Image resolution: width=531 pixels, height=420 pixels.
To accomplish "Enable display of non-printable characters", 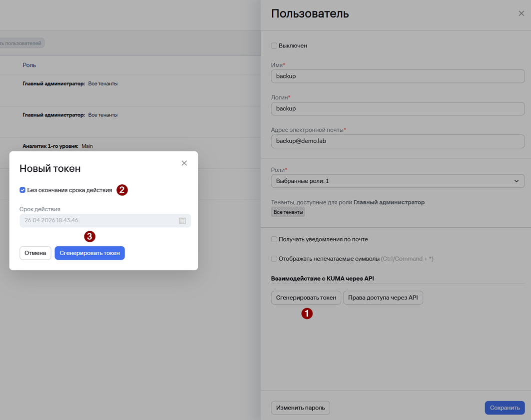I will [x=274, y=259].
